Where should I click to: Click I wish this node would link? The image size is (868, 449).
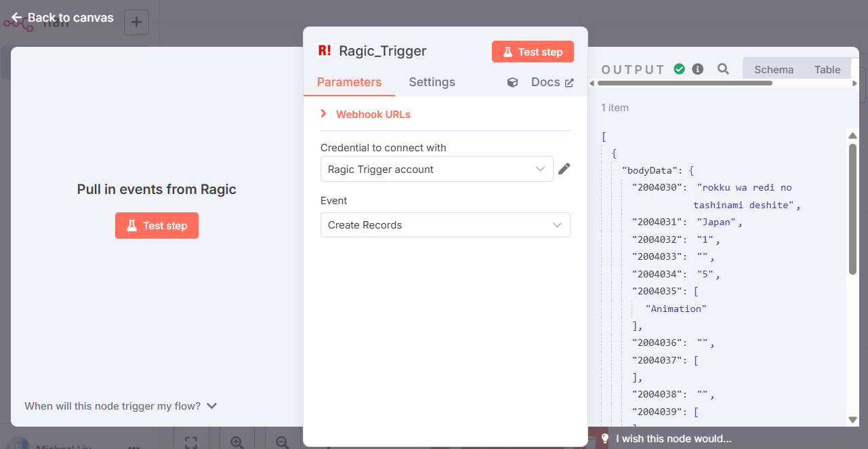coord(674,439)
